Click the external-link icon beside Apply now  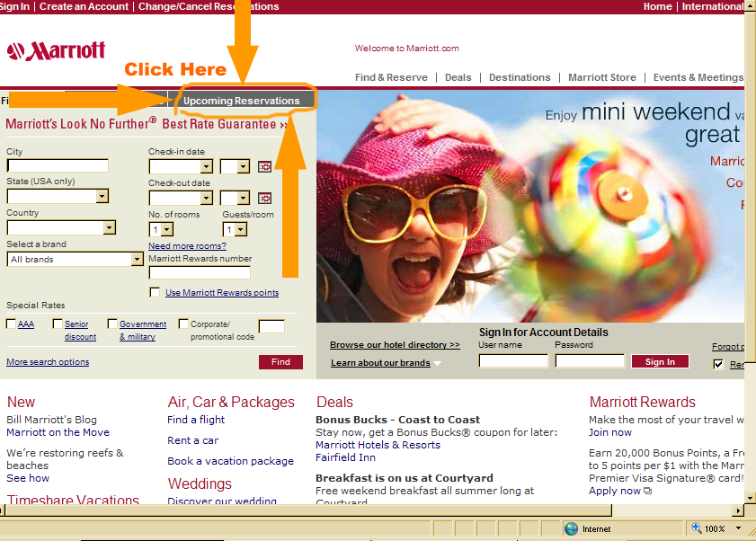(647, 491)
